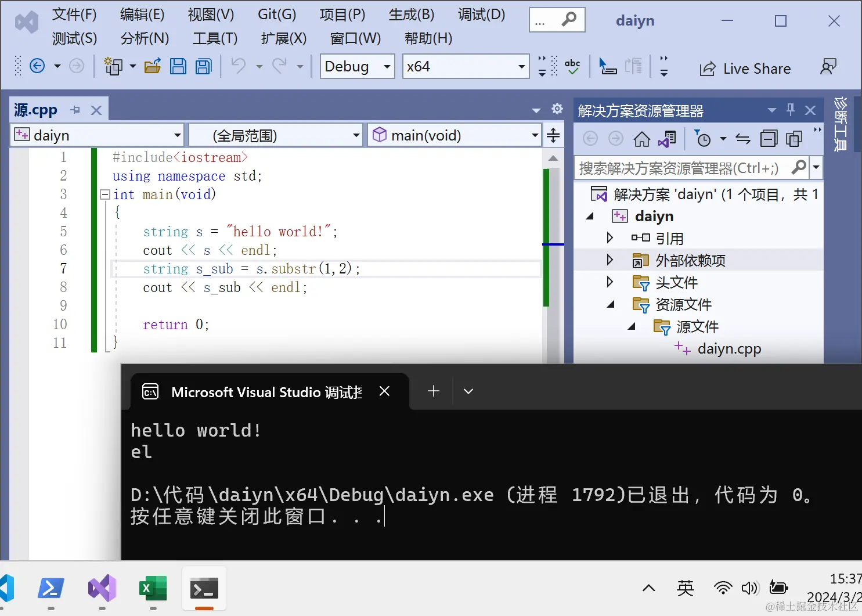Click the show all files icon

[794, 139]
